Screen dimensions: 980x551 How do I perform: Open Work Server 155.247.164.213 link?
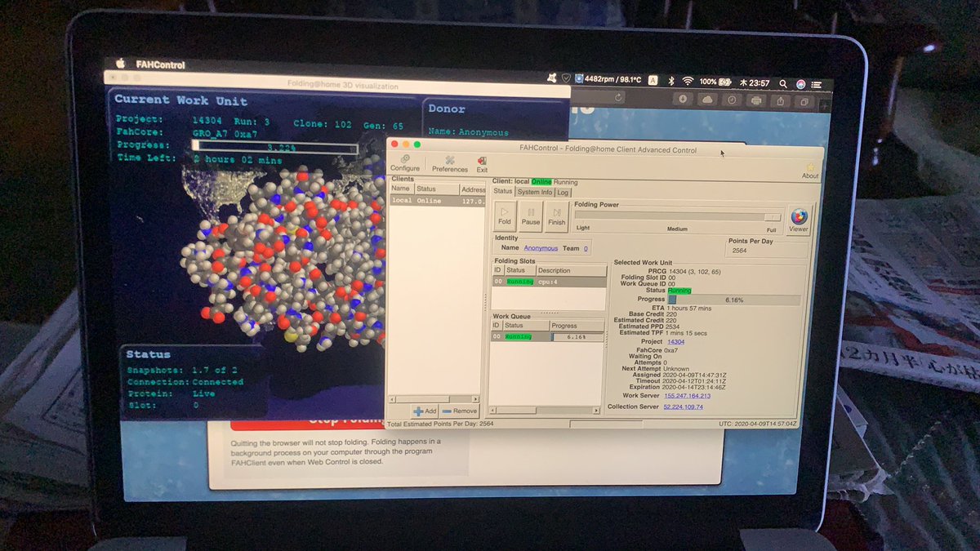point(687,396)
